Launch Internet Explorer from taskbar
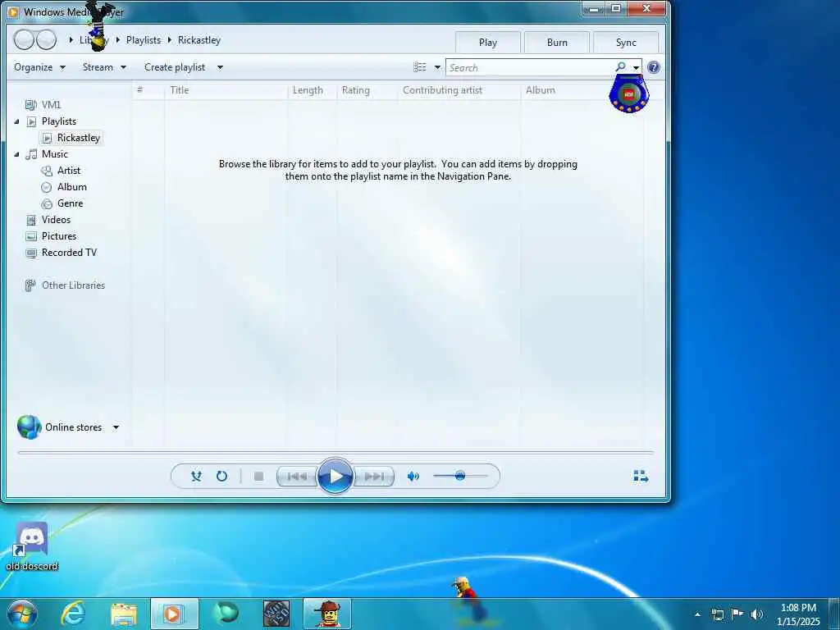The image size is (840, 630). pyautogui.click(x=73, y=614)
